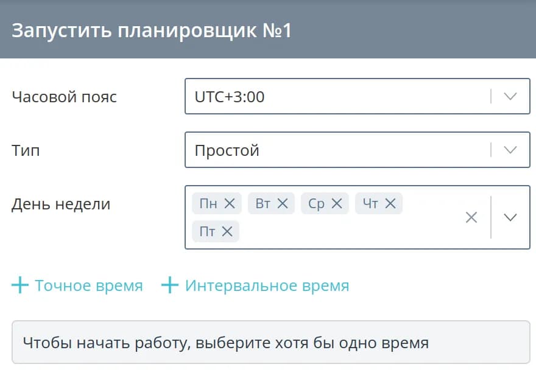Remove the Пн weekday chip
Image resolution: width=536 pixels, height=392 pixels.
point(230,203)
